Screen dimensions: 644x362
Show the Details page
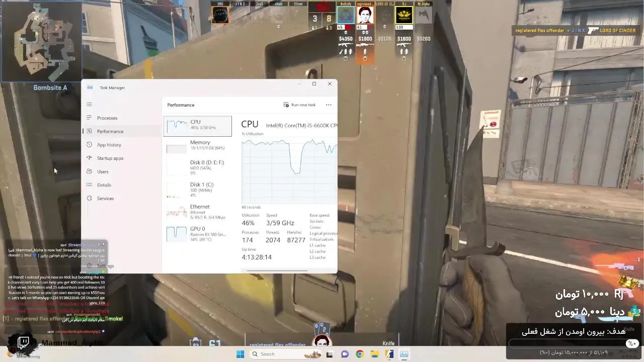point(121,185)
